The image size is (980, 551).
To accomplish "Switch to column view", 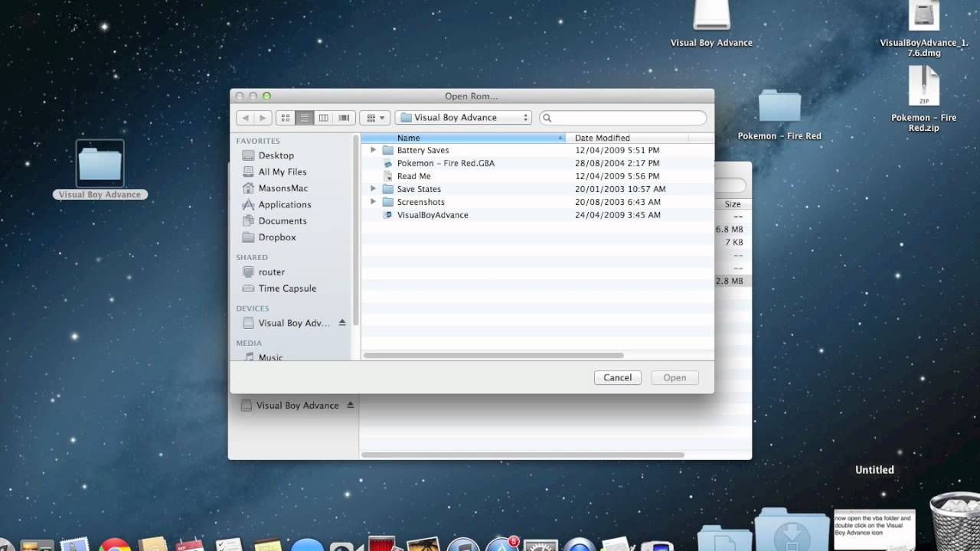I will pyautogui.click(x=323, y=117).
